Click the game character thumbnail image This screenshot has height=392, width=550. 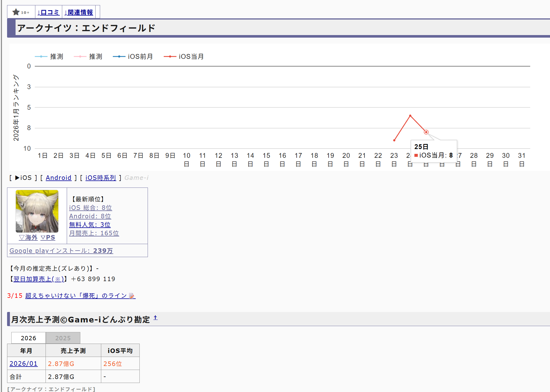coord(37,211)
